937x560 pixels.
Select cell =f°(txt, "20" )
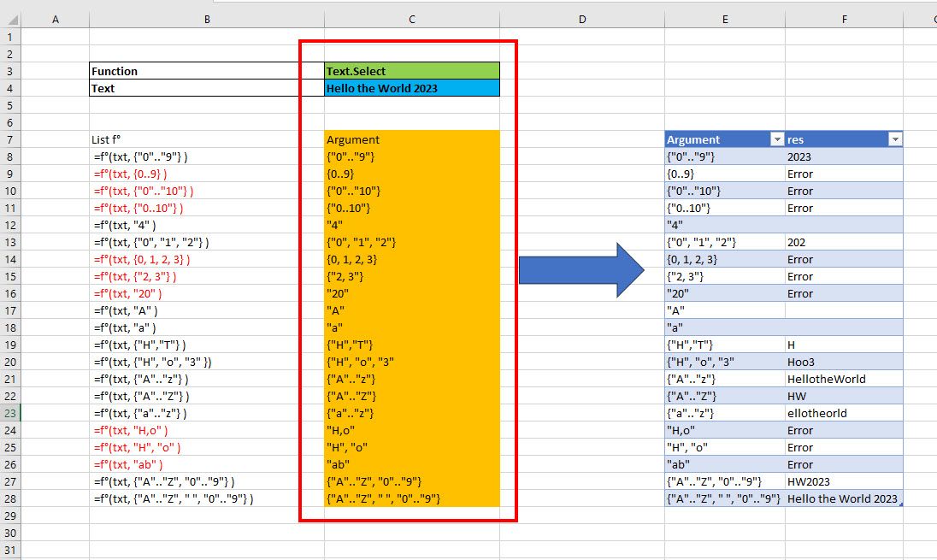pyautogui.click(x=207, y=293)
